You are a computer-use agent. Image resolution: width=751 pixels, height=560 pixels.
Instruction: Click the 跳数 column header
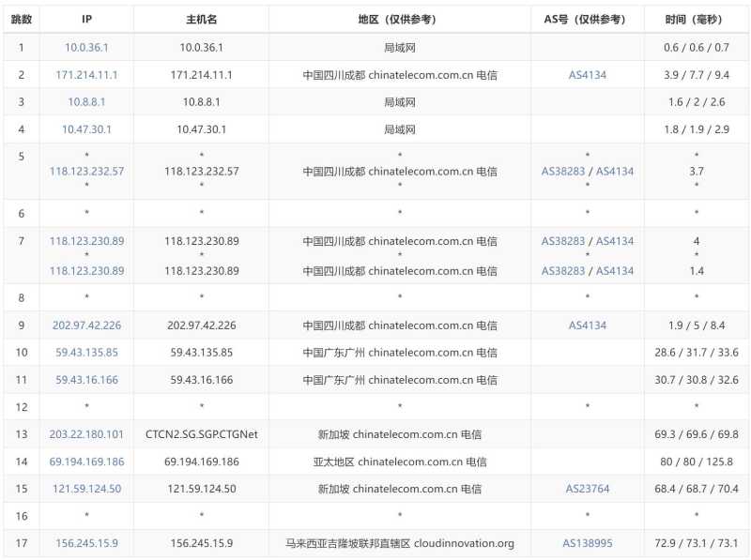tap(23, 18)
